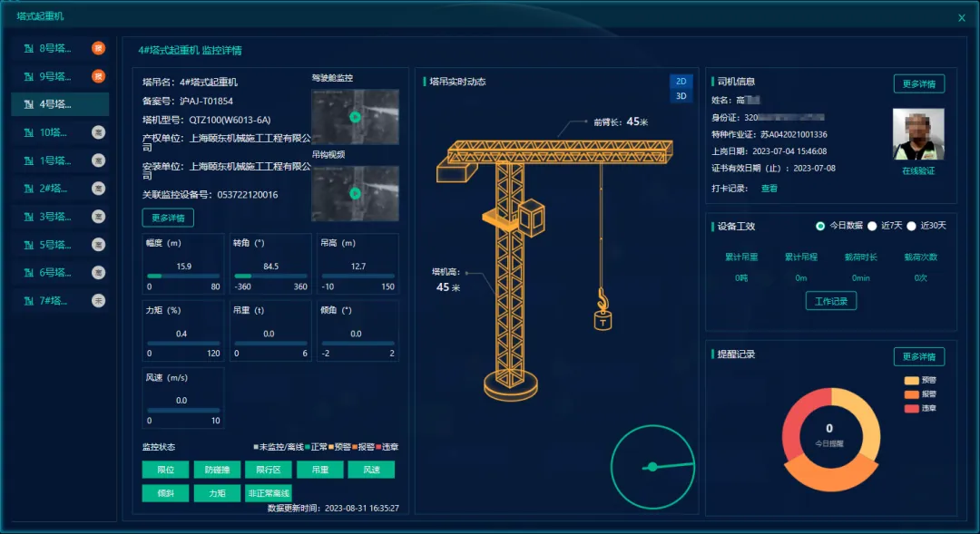Switch crane view to 2D
Image resolution: width=980 pixels, height=534 pixels.
(681, 82)
